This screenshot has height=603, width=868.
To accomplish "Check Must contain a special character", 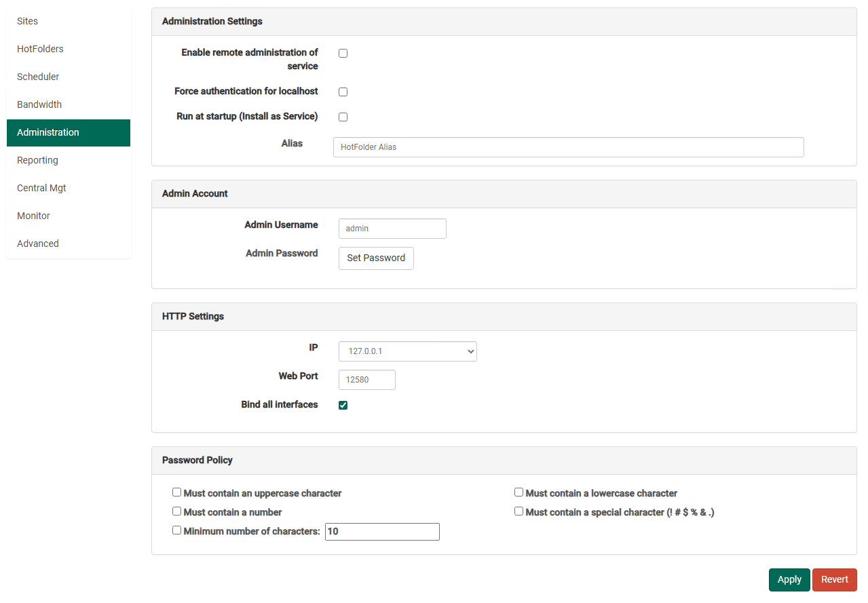I will pyautogui.click(x=519, y=511).
